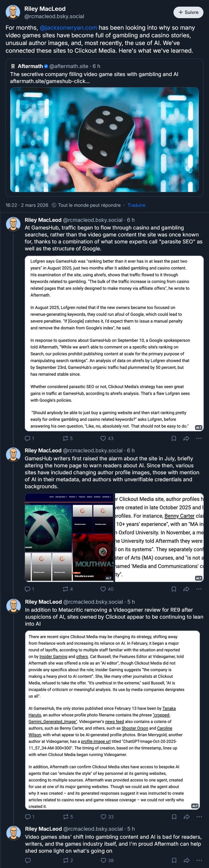Click the Traduire translate link
Image resolution: width=209 pixels, height=868 pixels.
coord(136,205)
